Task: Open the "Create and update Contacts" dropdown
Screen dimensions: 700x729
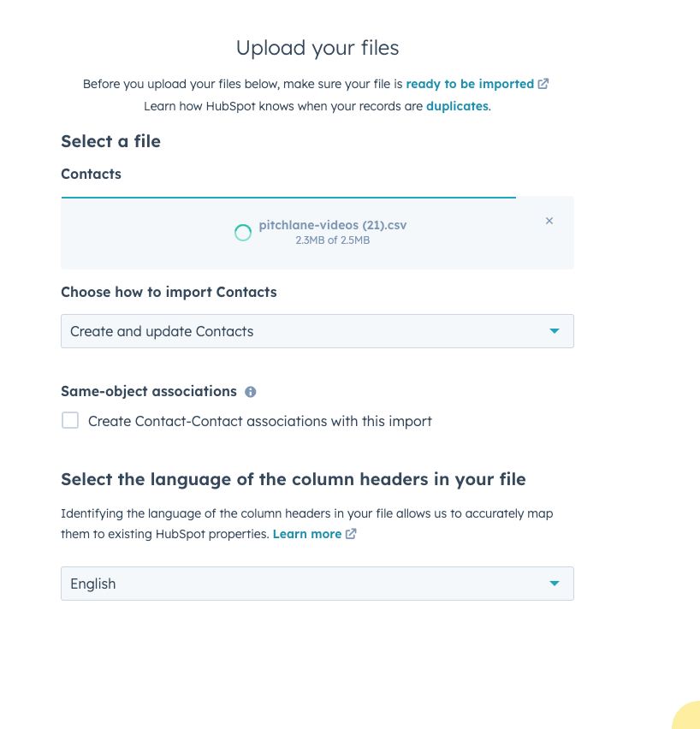Action: tap(317, 331)
